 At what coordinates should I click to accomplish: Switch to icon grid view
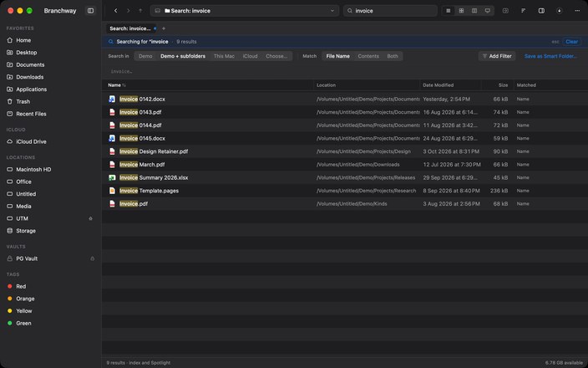(x=461, y=11)
